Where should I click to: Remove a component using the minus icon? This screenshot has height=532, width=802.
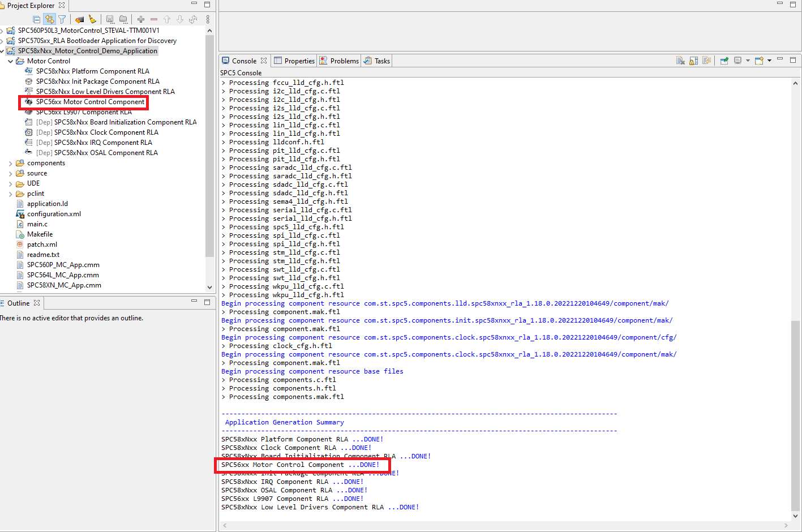coord(153,19)
